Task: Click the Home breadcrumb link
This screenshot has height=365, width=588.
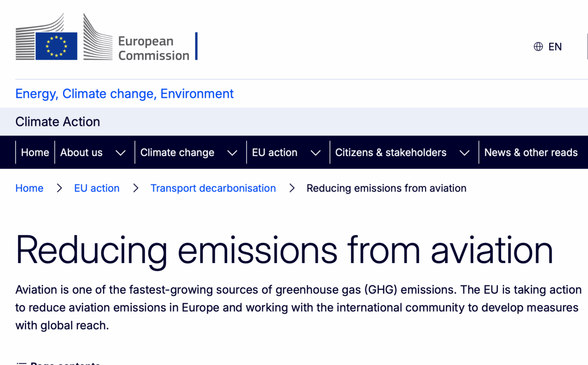Action: point(29,188)
